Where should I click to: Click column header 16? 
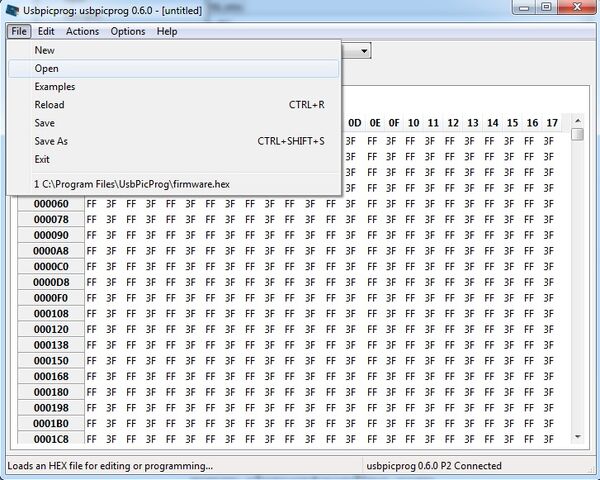[x=533, y=123]
